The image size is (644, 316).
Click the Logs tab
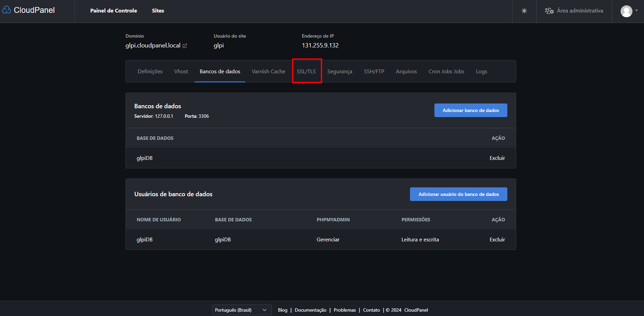tap(481, 71)
